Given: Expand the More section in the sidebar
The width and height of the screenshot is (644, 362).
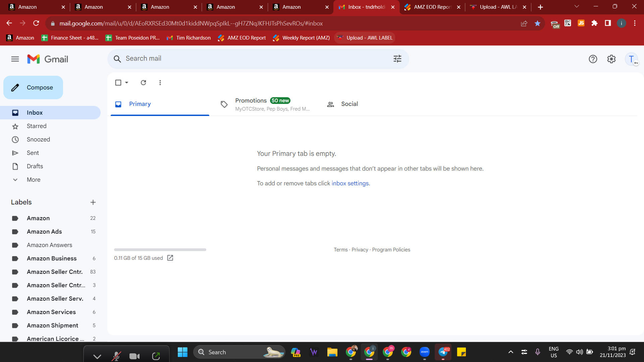Looking at the screenshot, I should tap(34, 180).
